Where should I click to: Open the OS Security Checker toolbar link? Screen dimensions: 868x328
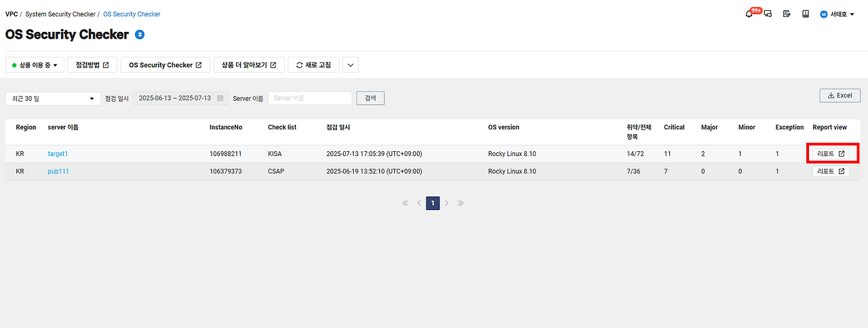(x=165, y=65)
